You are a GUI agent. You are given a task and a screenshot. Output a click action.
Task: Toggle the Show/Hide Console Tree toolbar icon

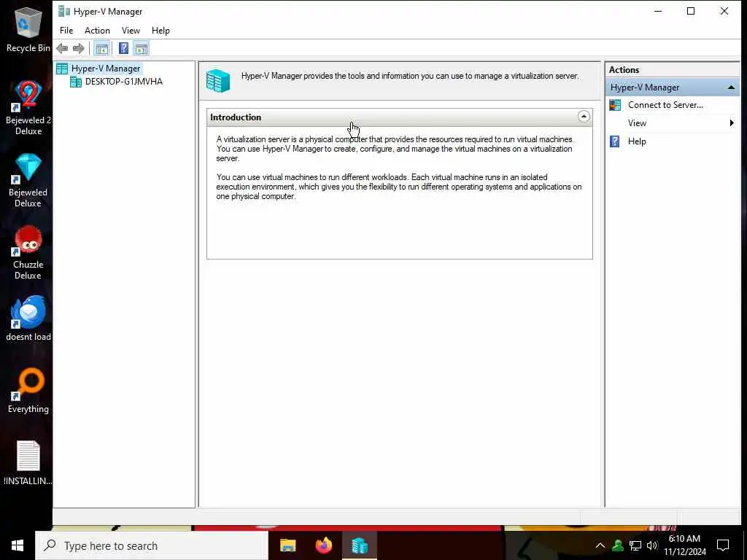(x=101, y=48)
